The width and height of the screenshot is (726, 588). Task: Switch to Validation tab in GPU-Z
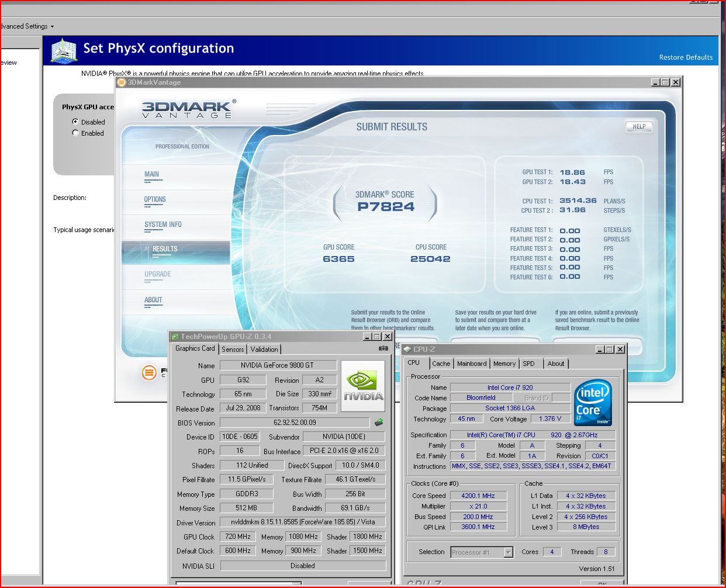click(264, 350)
